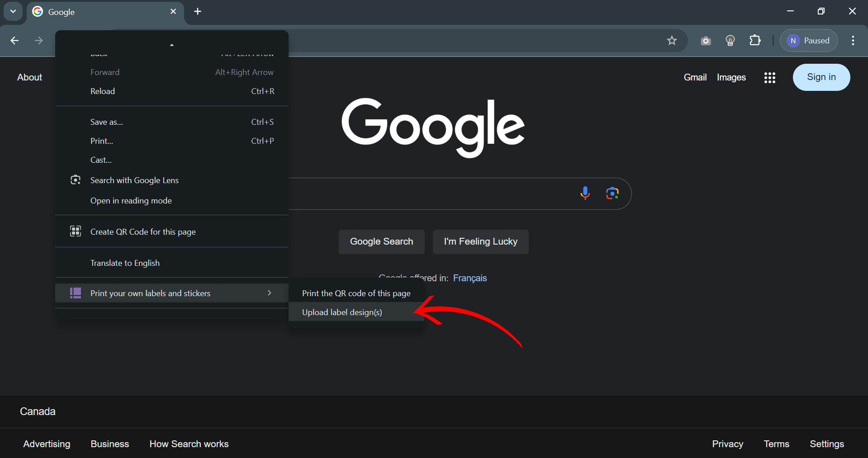Open the Google apps grid

click(x=770, y=78)
